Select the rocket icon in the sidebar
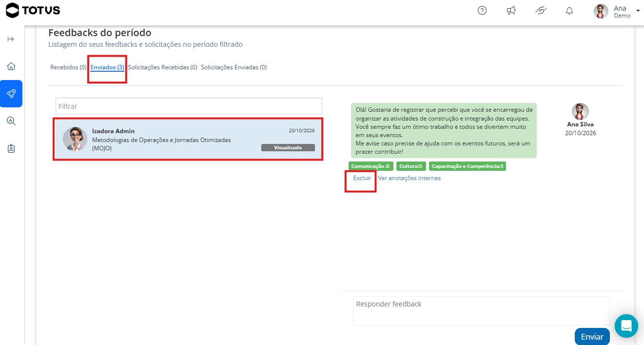This screenshot has height=345, width=644. coord(11,94)
